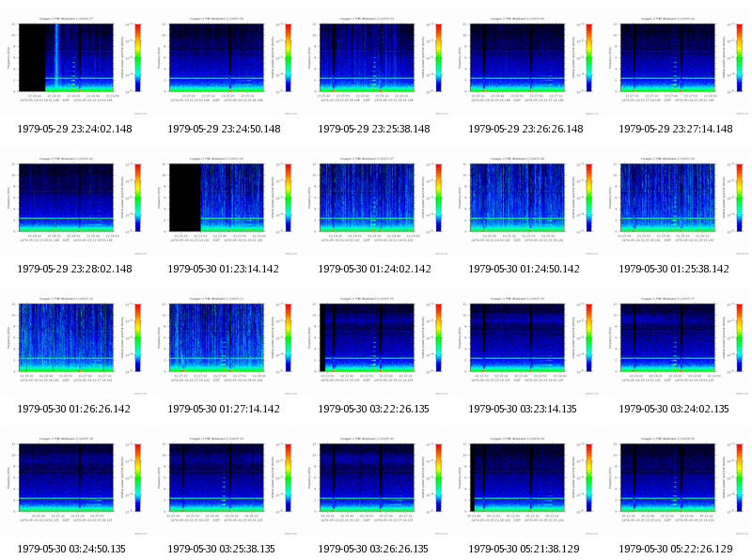Click the caption 1979-05-30 03:22:26.135
Screen dimensions: 752x560
(x=373, y=409)
